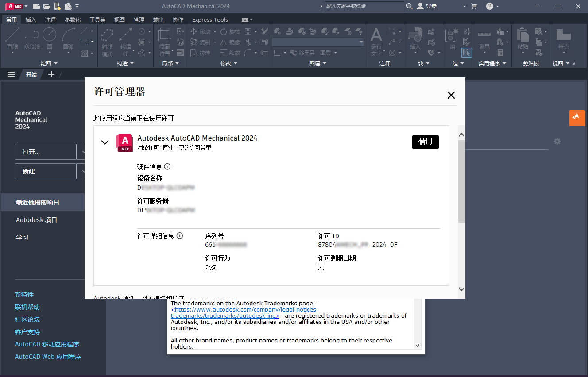Close the 许可管理器 dialog

click(x=451, y=95)
